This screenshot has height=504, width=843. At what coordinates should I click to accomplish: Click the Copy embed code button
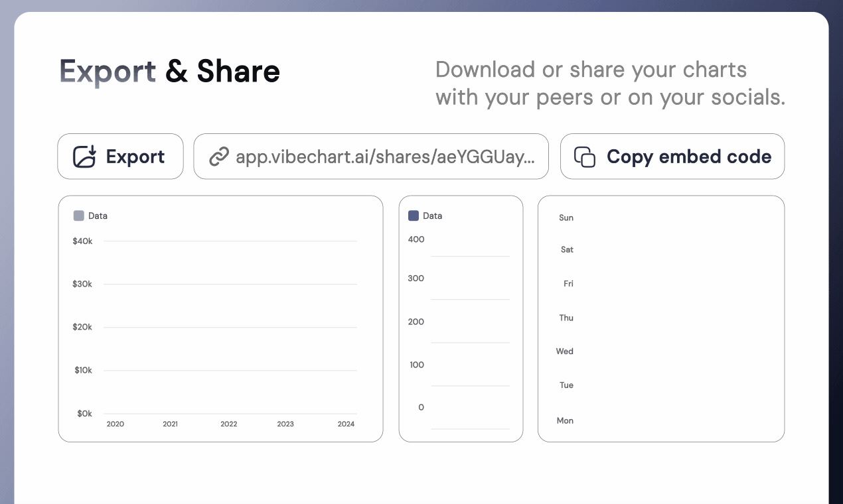[x=672, y=157]
